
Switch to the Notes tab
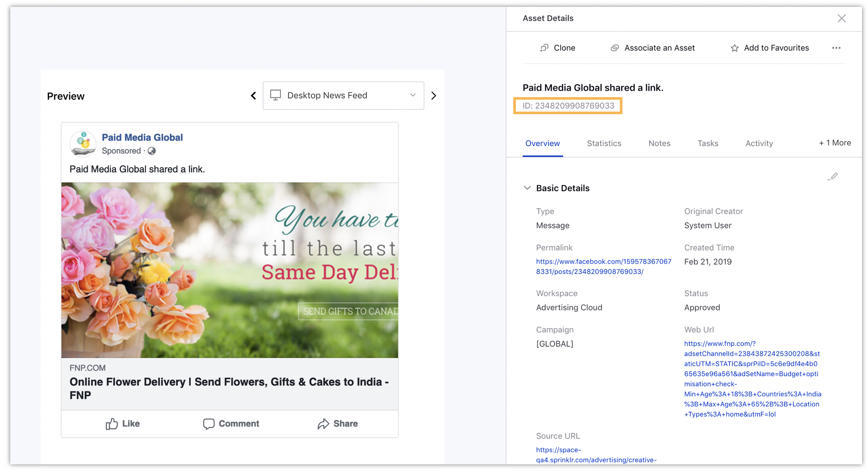pos(659,143)
